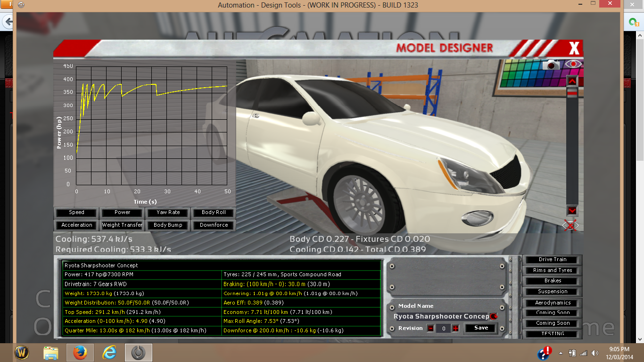
Task: Take a snapshot with the camera icon
Action: point(551,65)
